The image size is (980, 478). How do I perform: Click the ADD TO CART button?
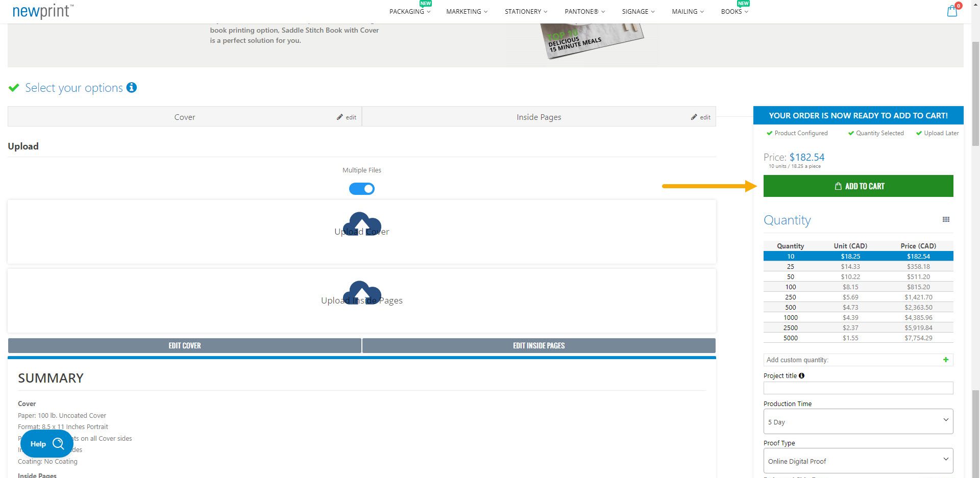[858, 186]
